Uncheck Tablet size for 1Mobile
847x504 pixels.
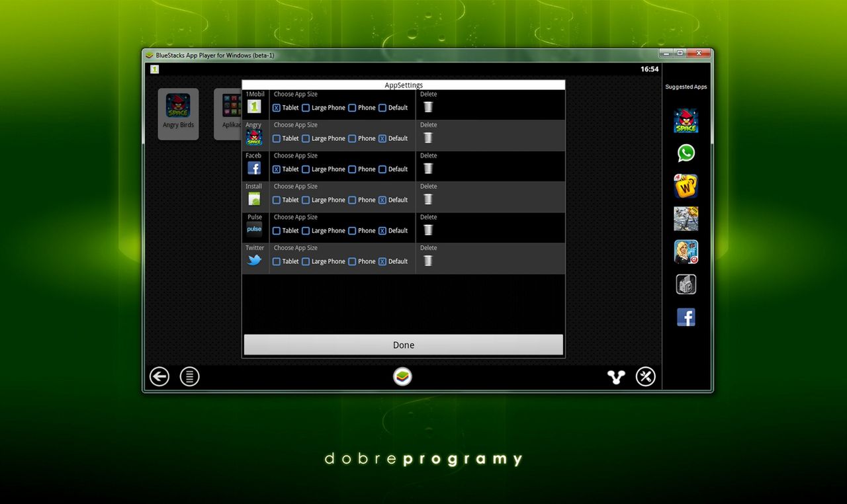[x=277, y=108]
